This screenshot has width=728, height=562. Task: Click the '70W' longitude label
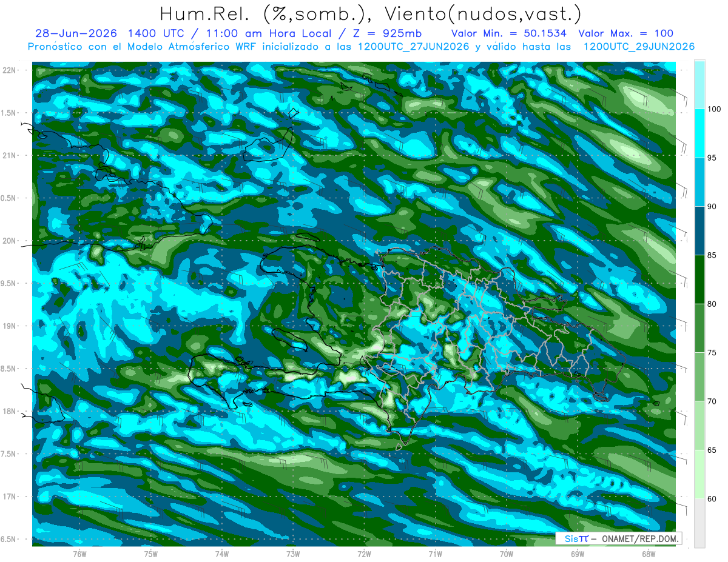click(507, 554)
